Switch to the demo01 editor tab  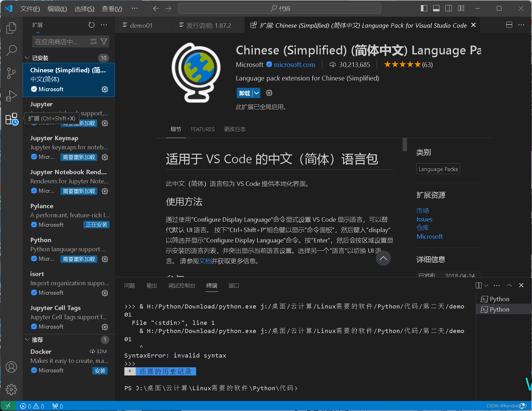[x=141, y=25]
